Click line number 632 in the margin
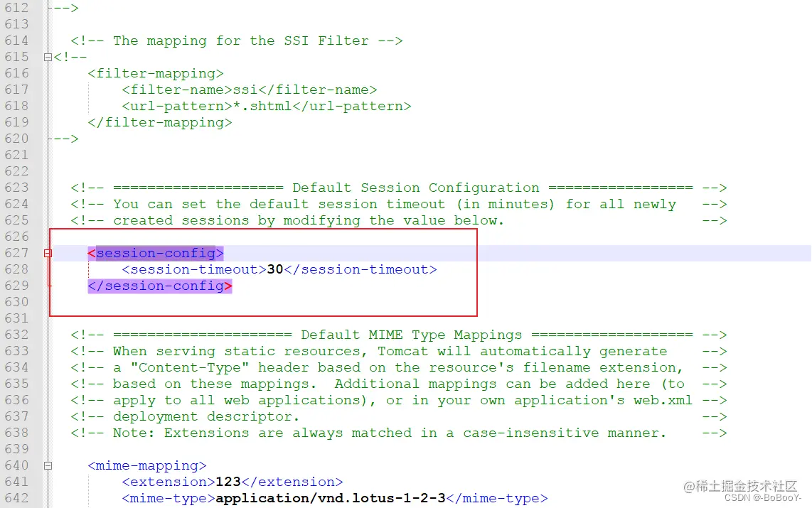The width and height of the screenshot is (812, 508). [16, 335]
